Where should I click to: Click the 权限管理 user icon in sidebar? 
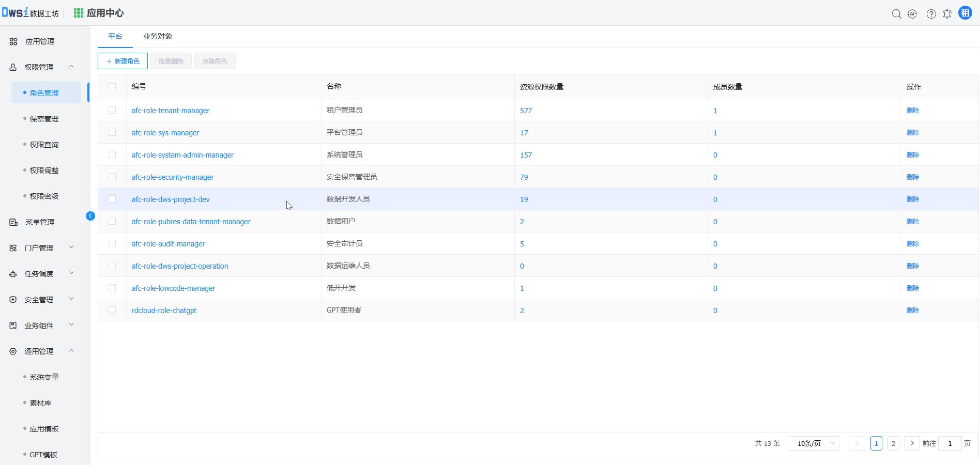13,67
